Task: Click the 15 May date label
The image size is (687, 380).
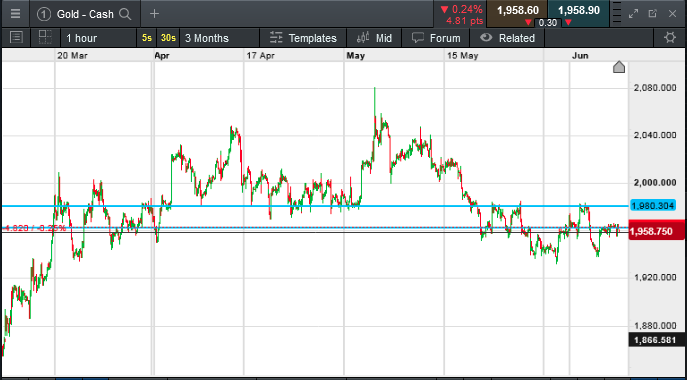Action: 462,56
